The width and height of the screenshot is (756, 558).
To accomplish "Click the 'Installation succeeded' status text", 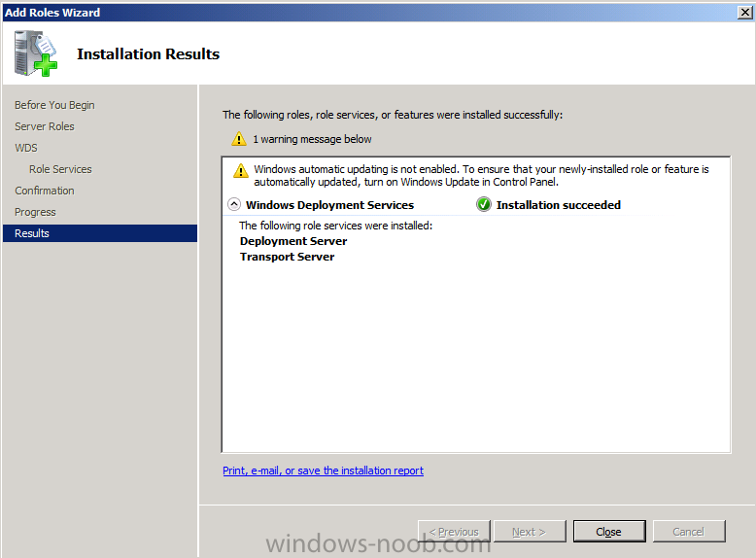I will coord(559,205).
